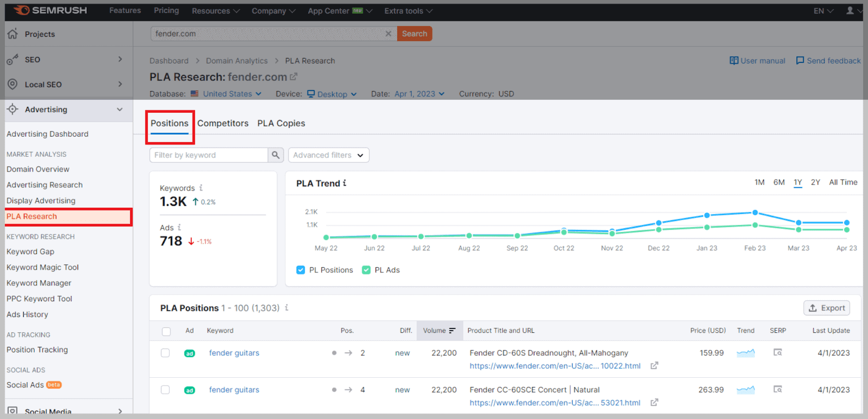Click the Ads info icon
This screenshot has width=868, height=419.
point(180,227)
